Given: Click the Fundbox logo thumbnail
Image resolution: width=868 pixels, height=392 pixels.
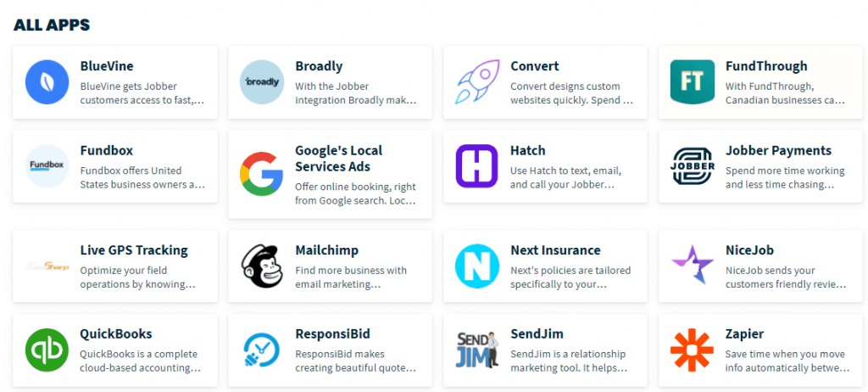Looking at the screenshot, I should [47, 165].
